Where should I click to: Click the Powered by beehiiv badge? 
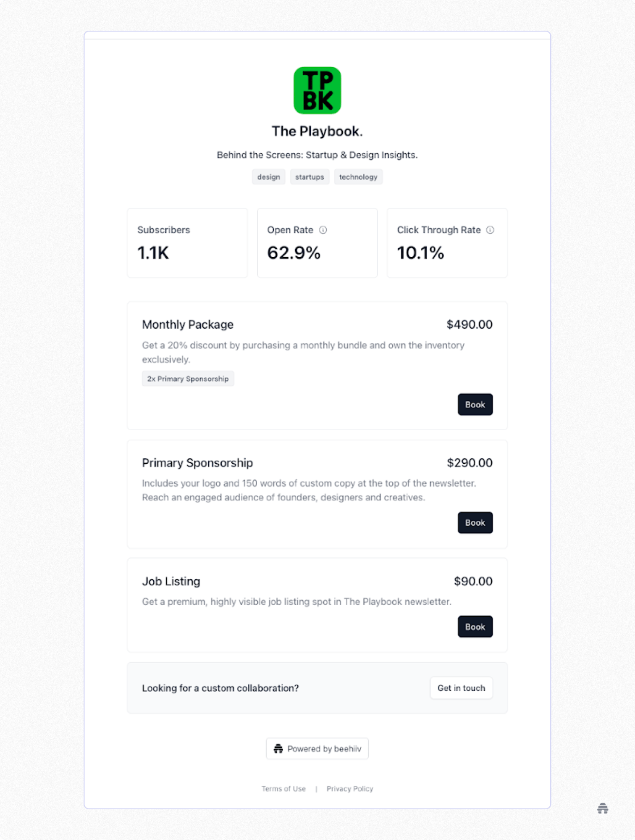coord(317,748)
